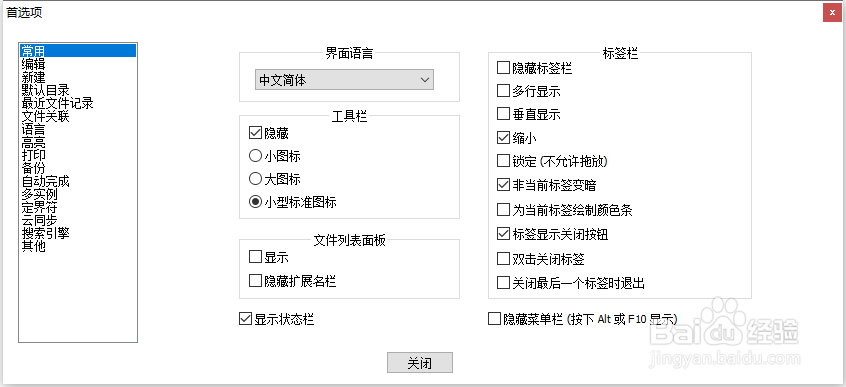Open the 高亮 settings category
The height and width of the screenshot is (387, 846).
pos(33,143)
